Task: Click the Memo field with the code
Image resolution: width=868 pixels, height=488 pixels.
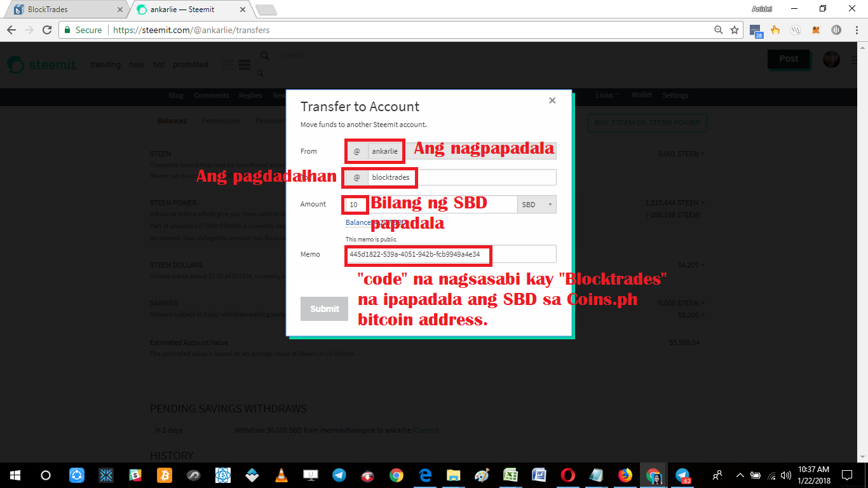Action: (x=451, y=254)
